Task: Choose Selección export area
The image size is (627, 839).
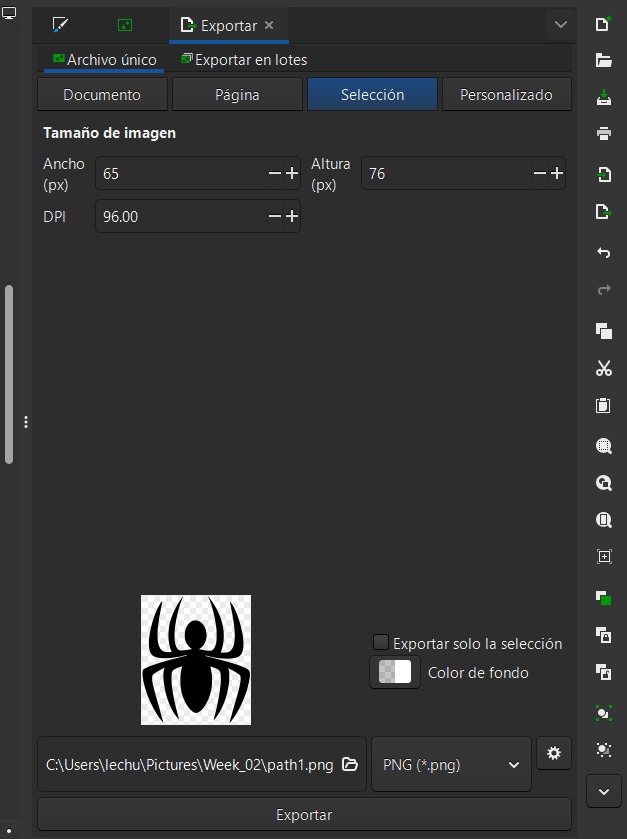Action: pyautogui.click(x=372, y=95)
